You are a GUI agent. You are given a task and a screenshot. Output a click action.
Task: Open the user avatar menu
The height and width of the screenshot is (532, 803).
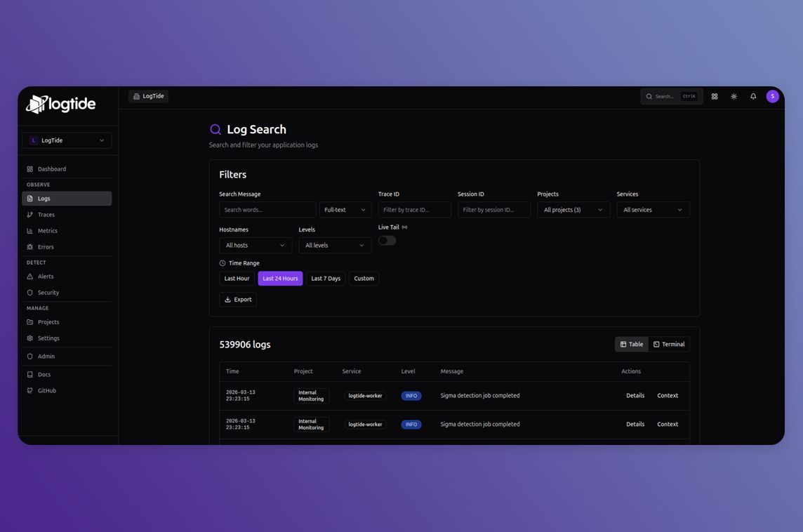tap(772, 96)
